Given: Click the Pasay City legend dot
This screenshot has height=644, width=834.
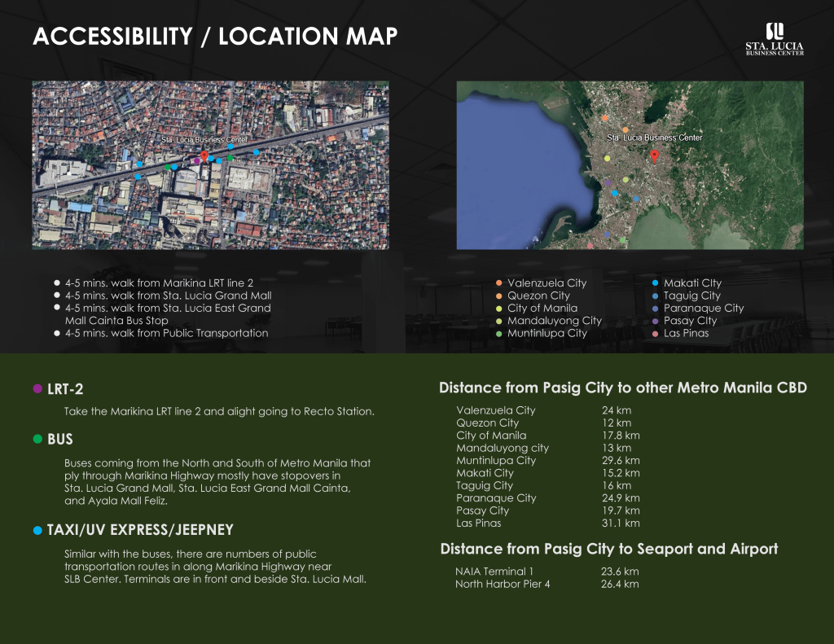Looking at the screenshot, I should pyautogui.click(x=656, y=322).
